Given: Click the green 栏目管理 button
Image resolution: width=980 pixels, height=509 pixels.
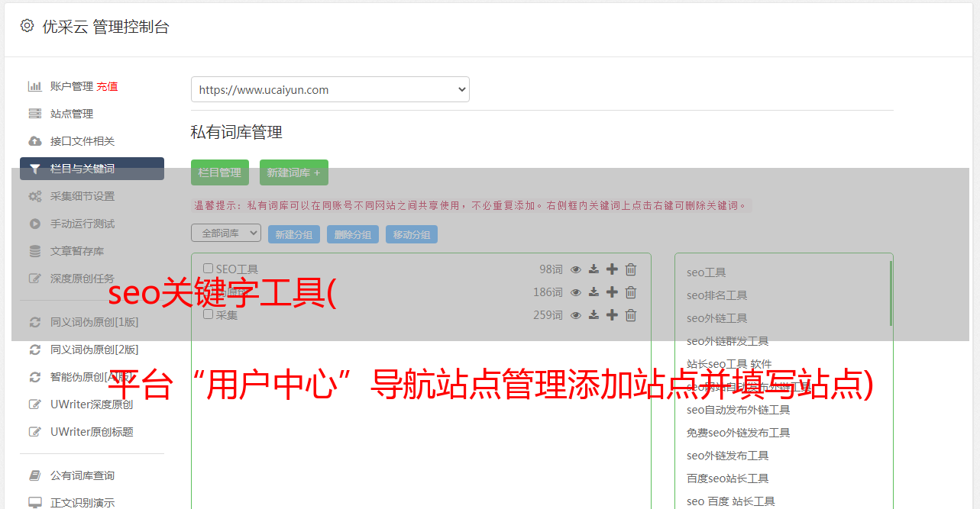Looking at the screenshot, I should click(220, 172).
